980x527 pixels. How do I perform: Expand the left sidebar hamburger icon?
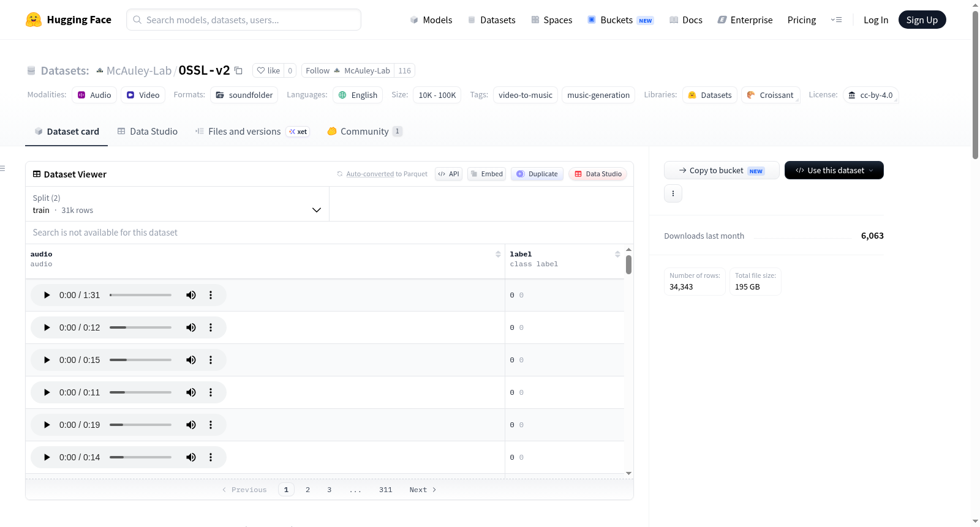(2, 168)
